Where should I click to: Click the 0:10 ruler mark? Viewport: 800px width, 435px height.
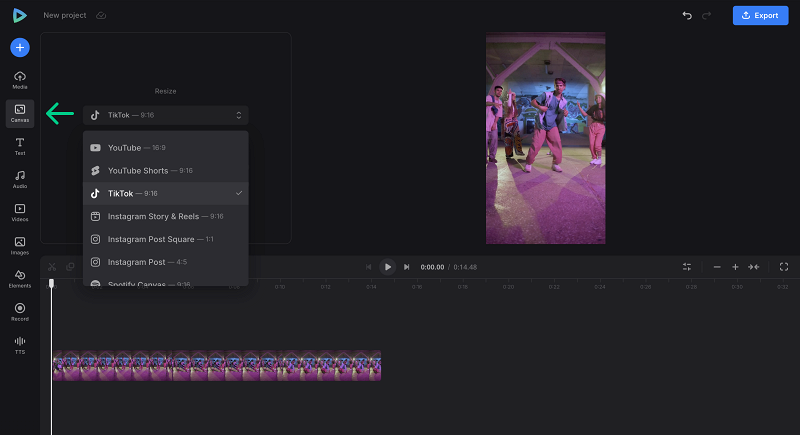click(x=280, y=287)
